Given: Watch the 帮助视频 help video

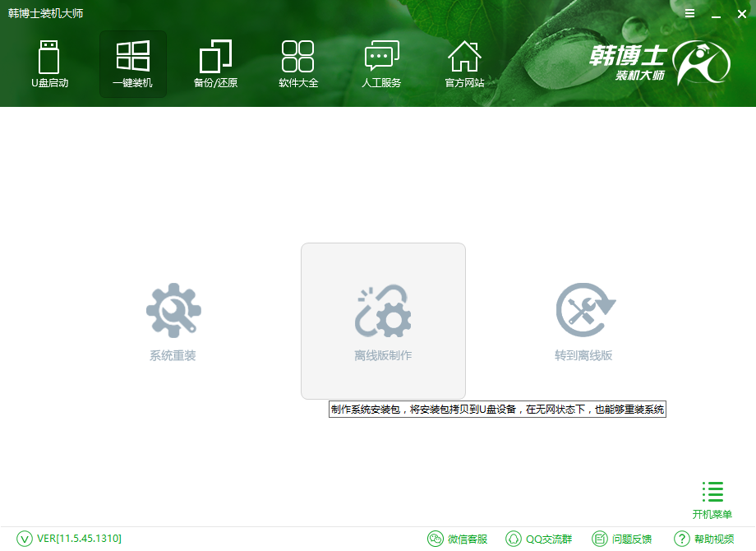Looking at the screenshot, I should coord(703,539).
